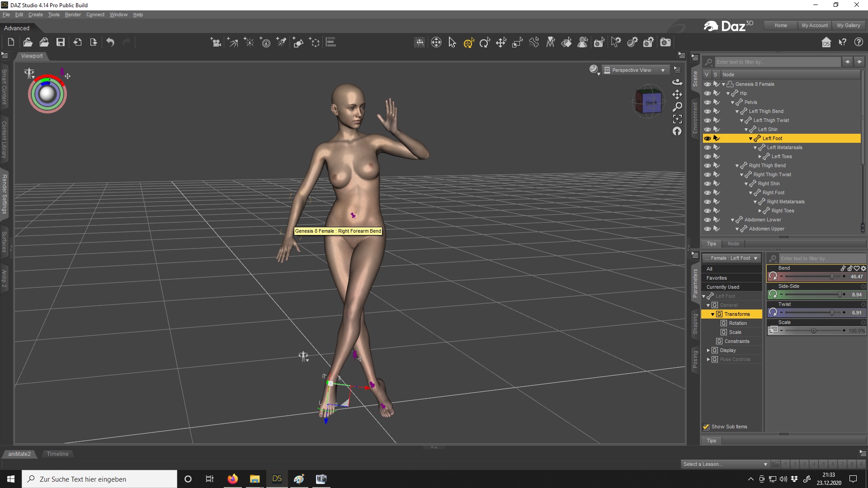Click the New Scene file icon

point(11,42)
